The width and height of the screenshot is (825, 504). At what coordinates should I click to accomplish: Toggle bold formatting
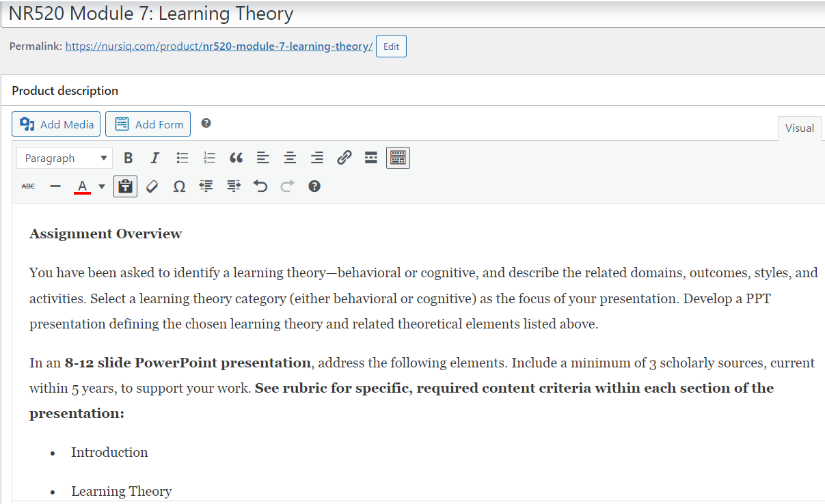(x=128, y=157)
